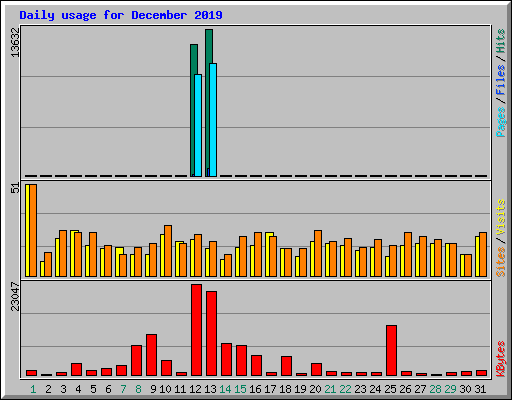The height and width of the screenshot is (400, 512).
Task: Click the day label 28 on the x-axis
Action: click(x=435, y=389)
